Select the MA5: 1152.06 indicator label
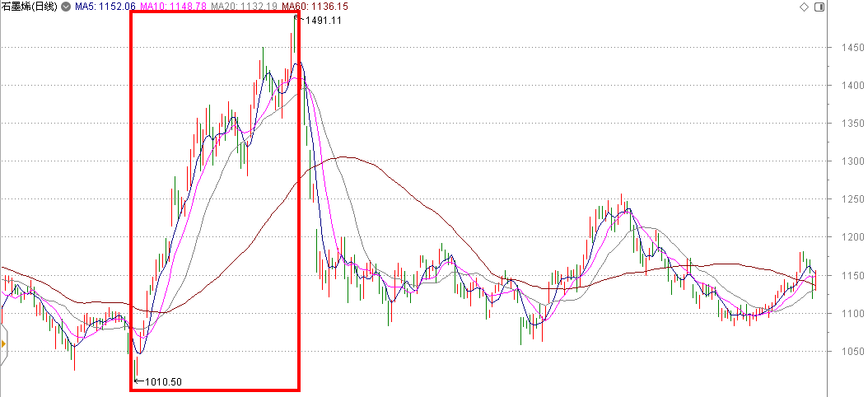The image size is (868, 397). 105,7
